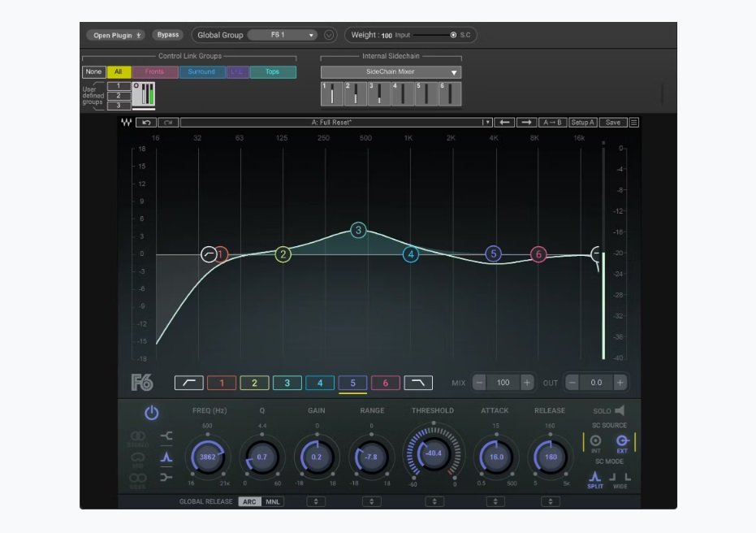Set sidechain source to INT
The height and width of the screenshot is (533, 756).
coord(595,441)
